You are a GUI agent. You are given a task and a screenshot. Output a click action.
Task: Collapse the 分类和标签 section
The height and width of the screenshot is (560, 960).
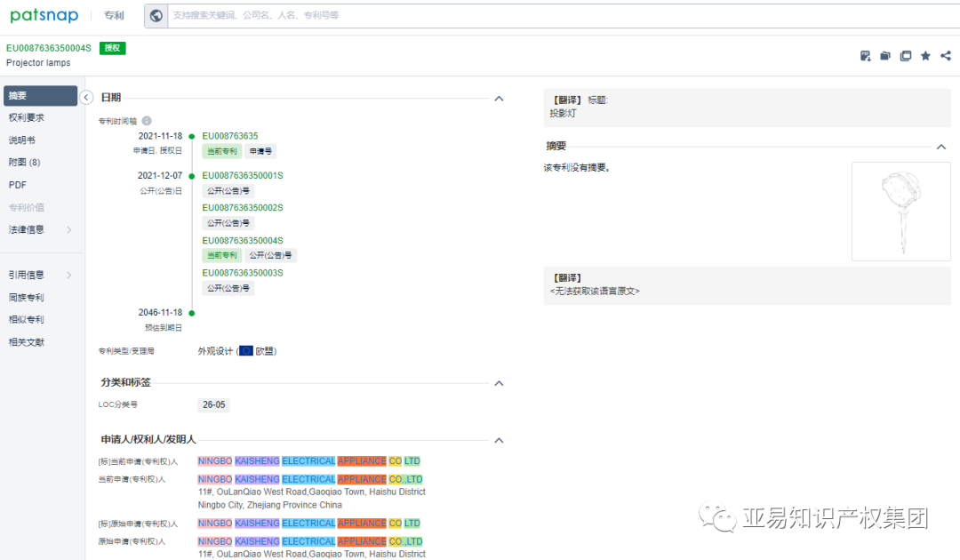pyautogui.click(x=499, y=383)
